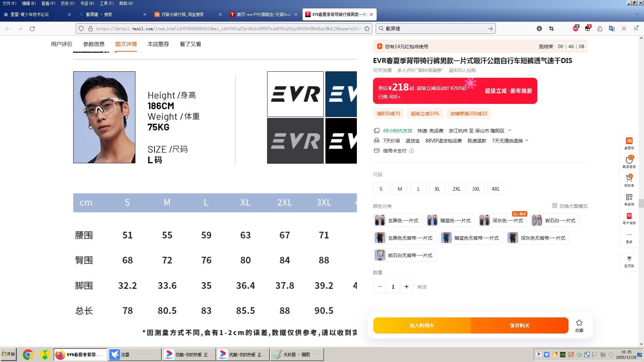The width and height of the screenshot is (644, 362).
Task: Click the 领券购买 button
Action: pyautogui.click(x=520, y=325)
